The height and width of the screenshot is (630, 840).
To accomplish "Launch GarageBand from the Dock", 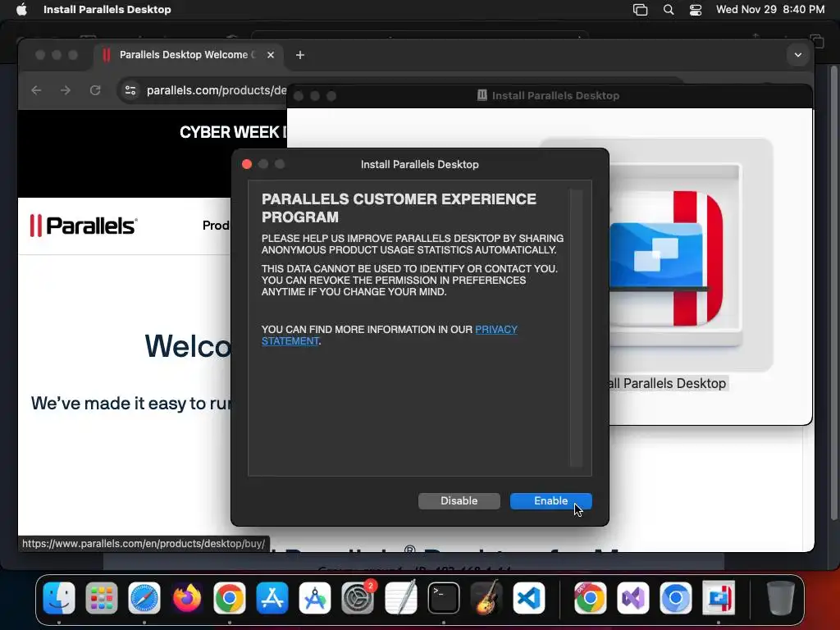I will pyautogui.click(x=486, y=598).
